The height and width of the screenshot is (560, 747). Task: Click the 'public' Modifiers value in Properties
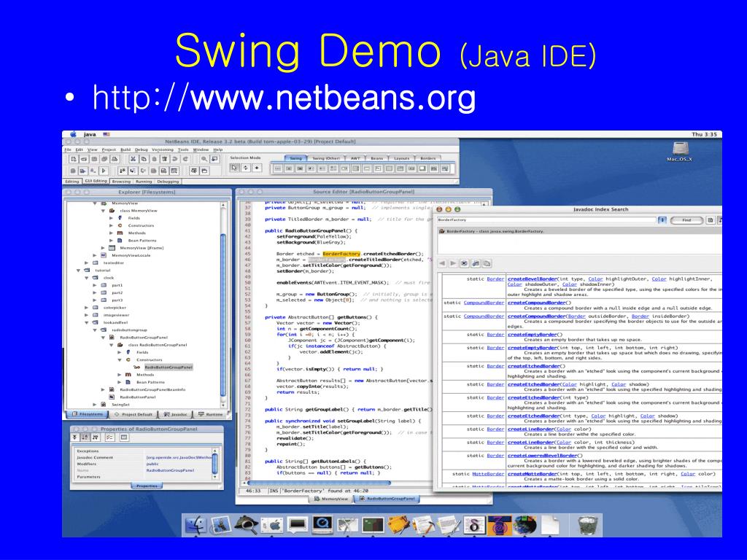click(152, 464)
